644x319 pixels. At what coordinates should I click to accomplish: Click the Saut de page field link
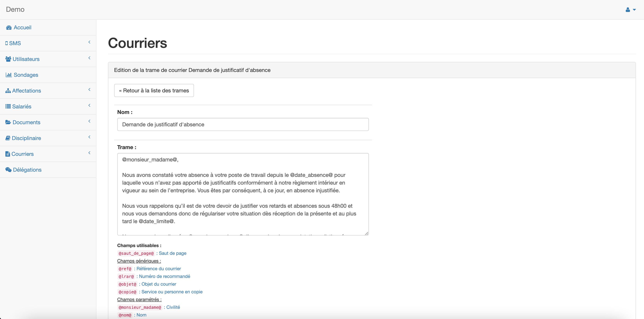coord(173,253)
